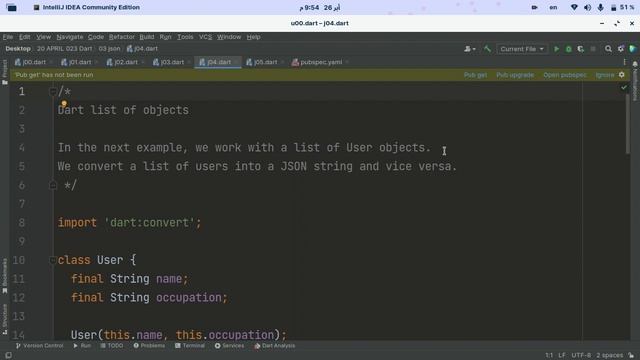Collapse the class User fold on line 10
Image resolution: width=640 pixels, height=360 pixels.
click(x=53, y=260)
